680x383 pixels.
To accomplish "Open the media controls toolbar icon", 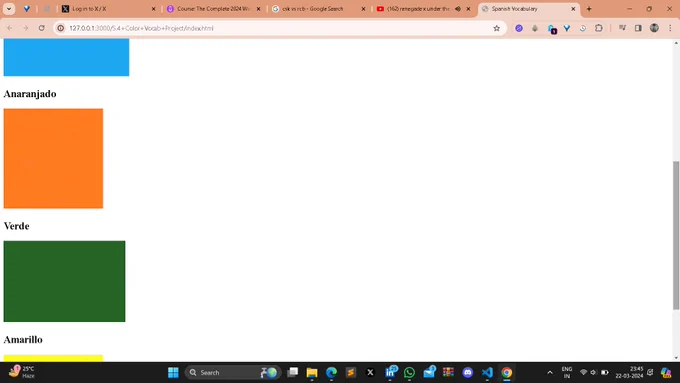I will (622, 28).
